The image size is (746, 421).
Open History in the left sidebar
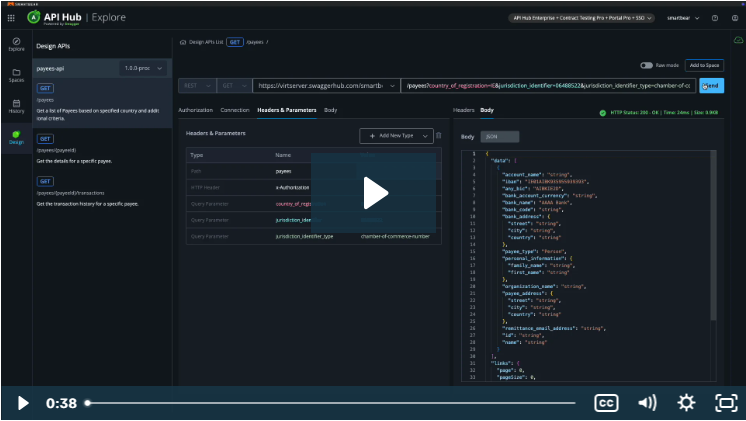pyautogui.click(x=16, y=107)
